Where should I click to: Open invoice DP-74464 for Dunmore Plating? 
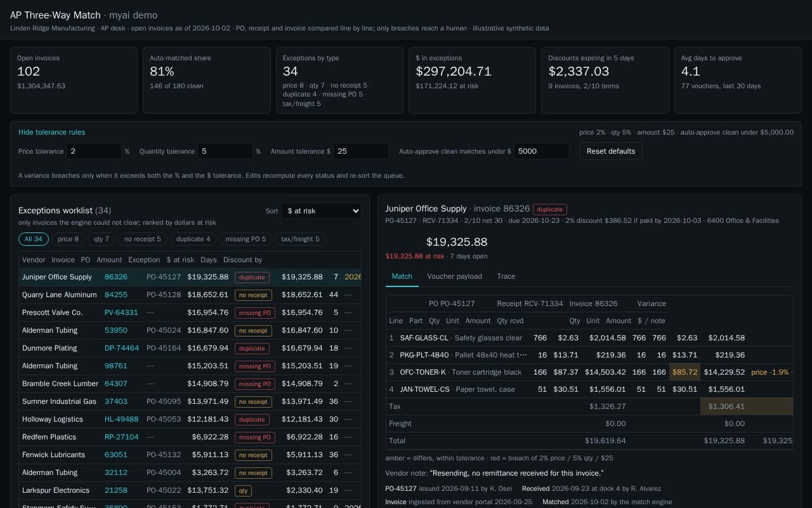[x=122, y=348]
